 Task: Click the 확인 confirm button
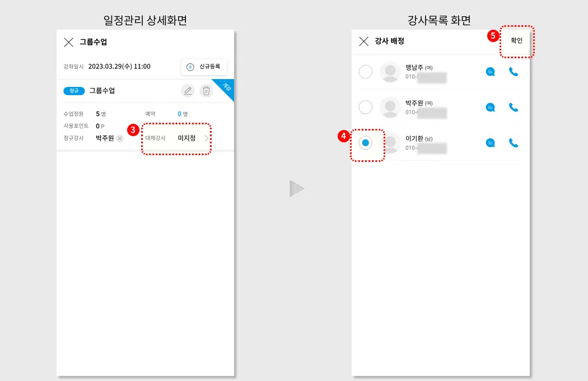click(x=516, y=40)
